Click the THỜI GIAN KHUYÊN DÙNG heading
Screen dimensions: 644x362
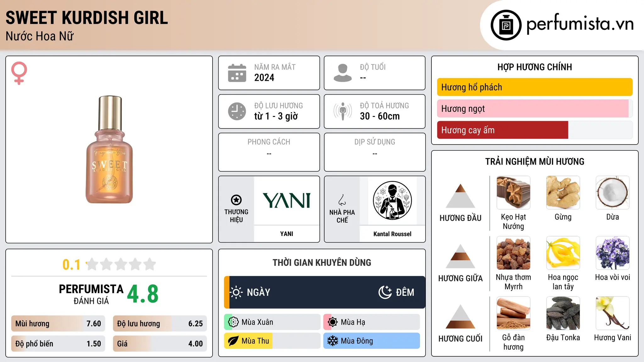(322, 262)
